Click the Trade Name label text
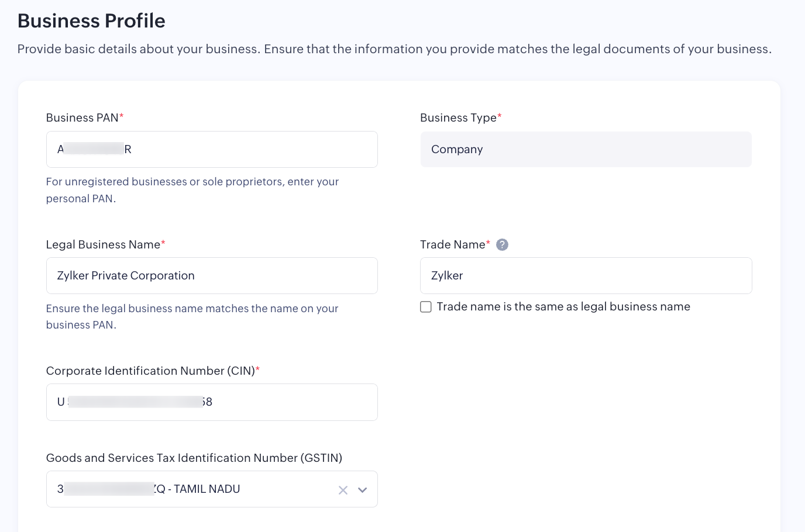The image size is (805, 532). [452, 244]
